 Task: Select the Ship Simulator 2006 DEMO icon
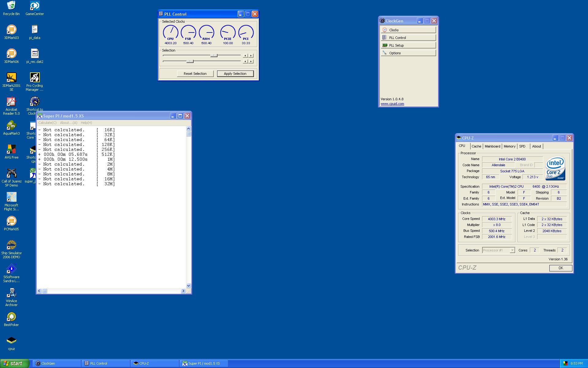(x=11, y=249)
